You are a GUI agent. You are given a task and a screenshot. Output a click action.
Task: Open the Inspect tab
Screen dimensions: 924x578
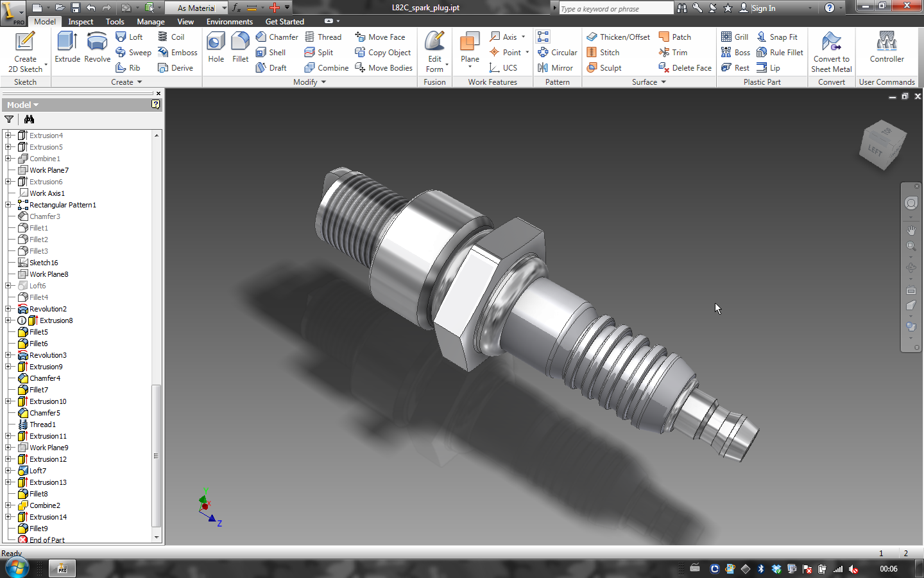click(x=81, y=21)
